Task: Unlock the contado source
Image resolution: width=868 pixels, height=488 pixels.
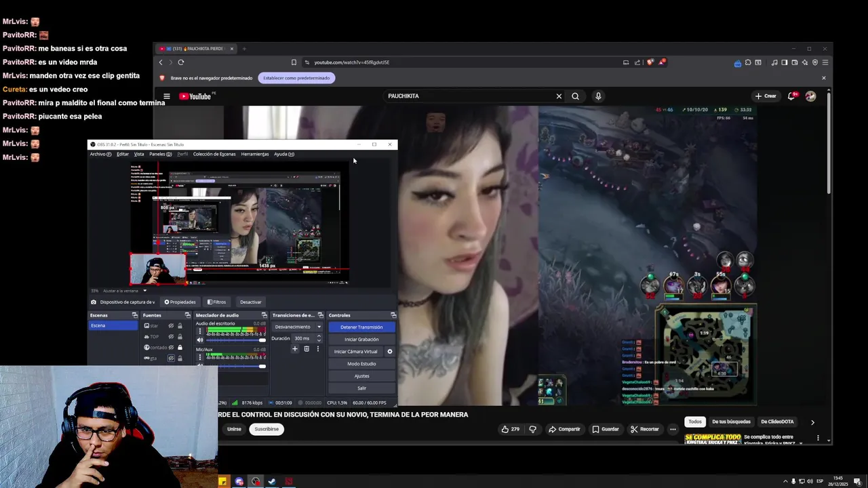Action: click(x=180, y=348)
